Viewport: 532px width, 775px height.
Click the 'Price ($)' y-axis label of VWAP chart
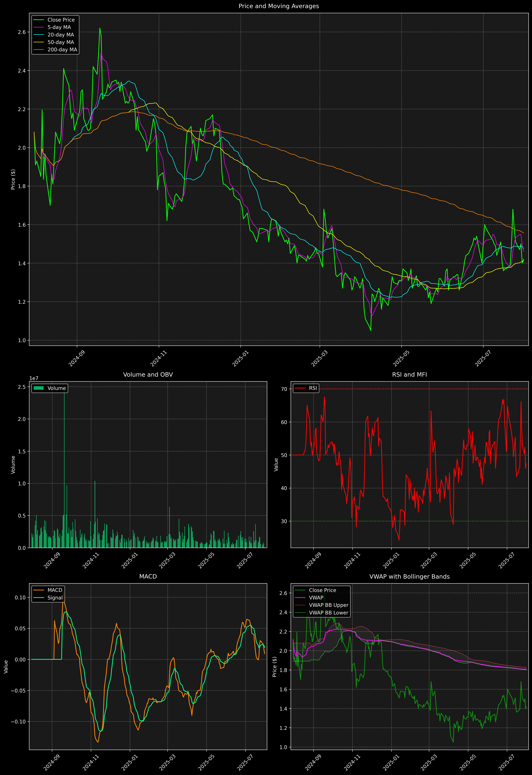tap(275, 667)
